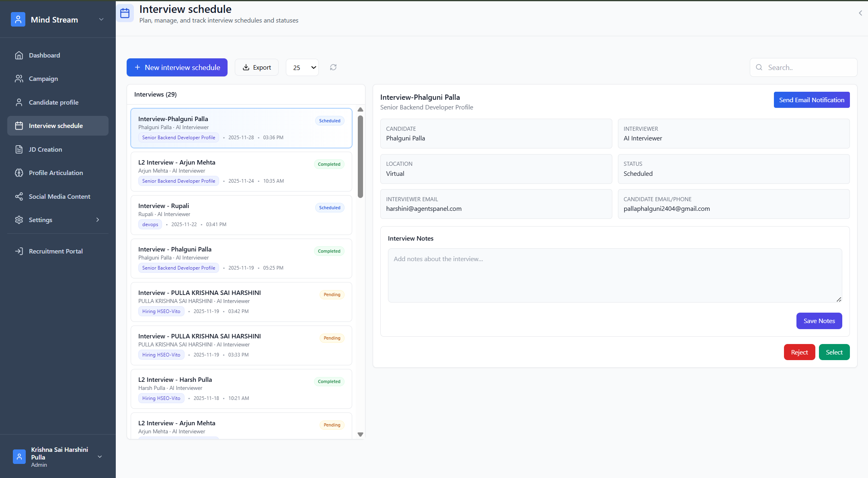
Task: Click the Mind Stream logo icon
Action: coord(18,19)
